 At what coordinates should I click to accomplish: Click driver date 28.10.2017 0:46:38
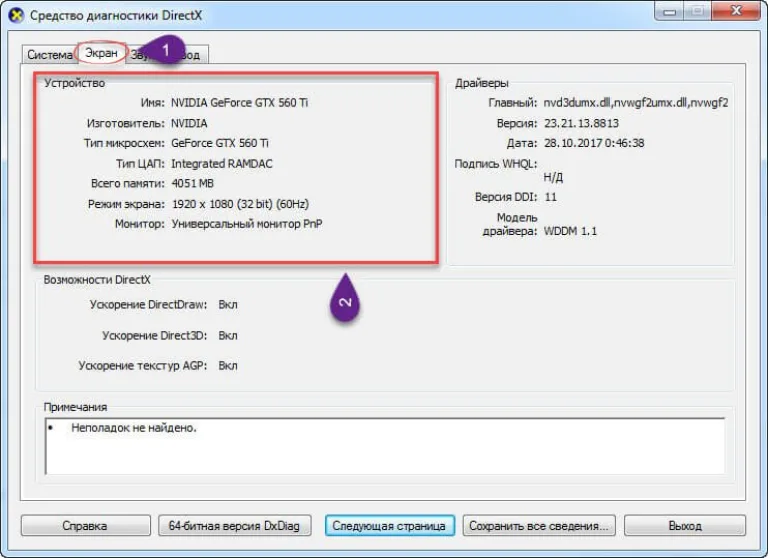[594, 143]
